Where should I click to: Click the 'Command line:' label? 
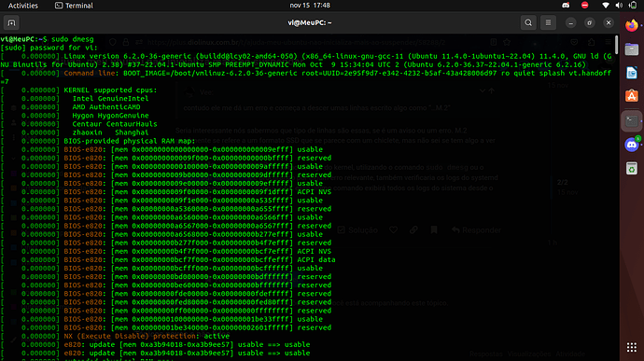coord(91,73)
